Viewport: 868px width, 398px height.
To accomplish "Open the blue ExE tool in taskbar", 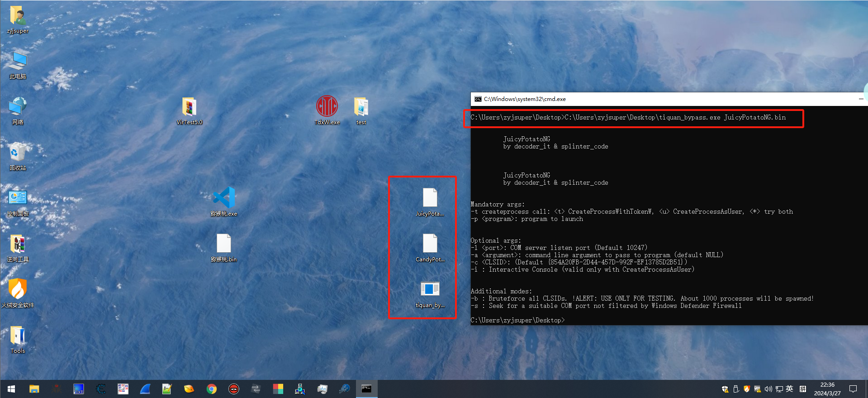I will point(78,389).
